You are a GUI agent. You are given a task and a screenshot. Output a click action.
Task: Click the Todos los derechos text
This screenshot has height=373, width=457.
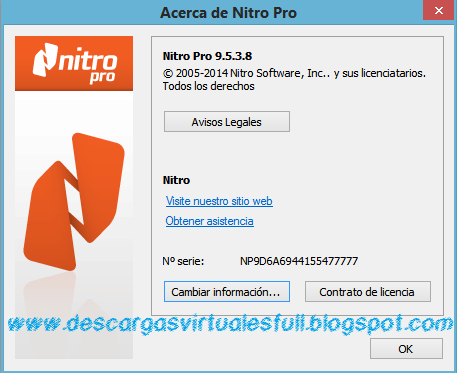click(x=209, y=86)
